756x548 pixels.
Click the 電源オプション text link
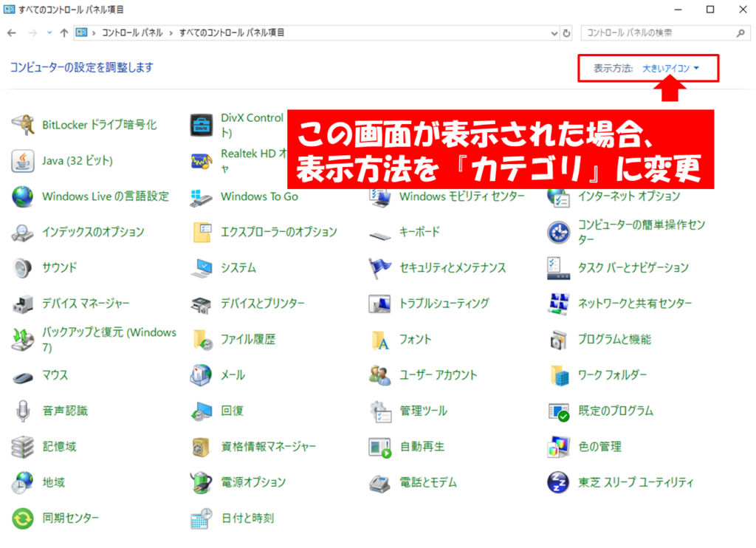coord(253,482)
